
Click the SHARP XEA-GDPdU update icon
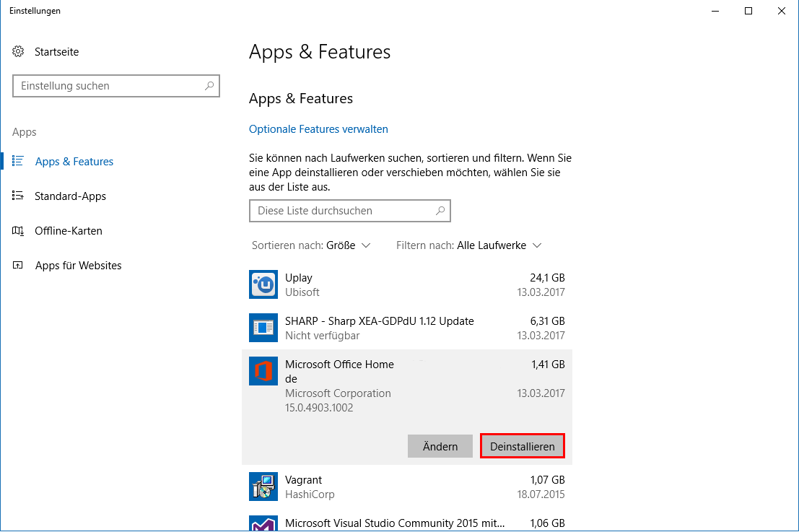point(263,328)
